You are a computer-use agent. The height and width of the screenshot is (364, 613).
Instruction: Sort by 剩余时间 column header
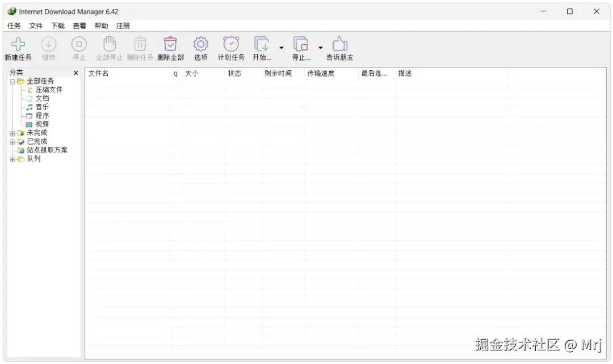[x=278, y=74]
